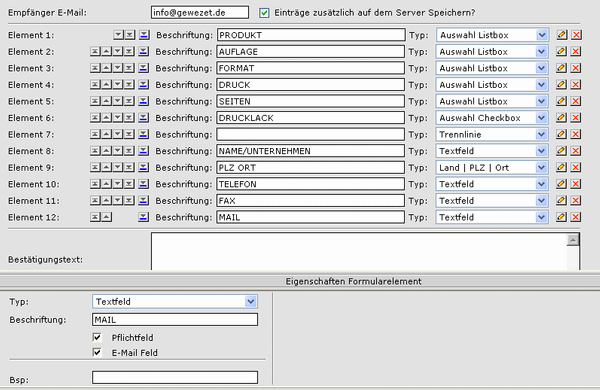Move Element 10 down one position
Viewport: 600px width, 390px height.
pyautogui.click(x=118, y=184)
